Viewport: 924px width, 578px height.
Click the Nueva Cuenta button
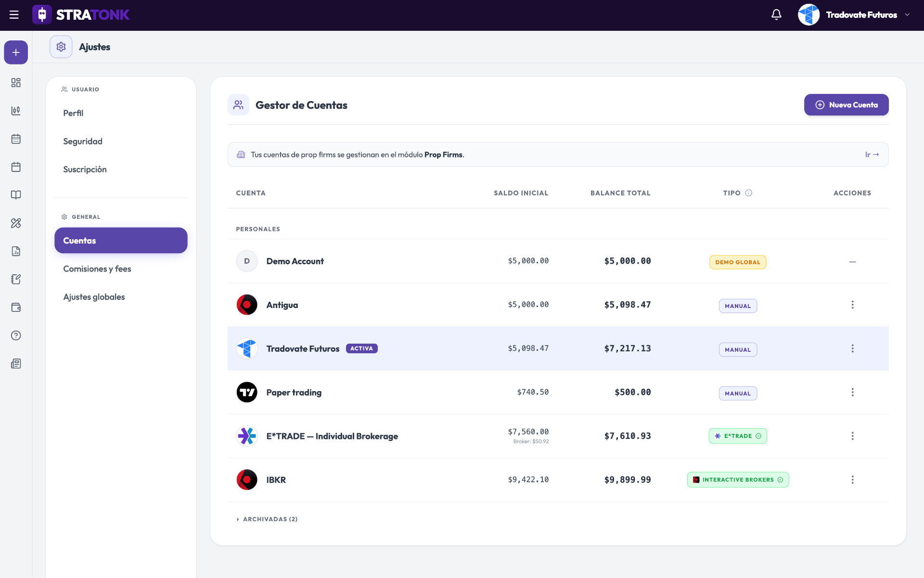click(846, 105)
